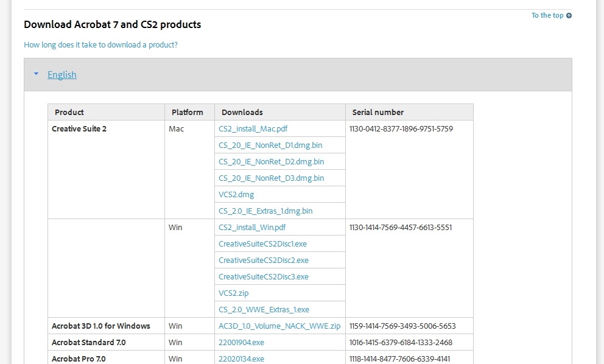Download VCS2.zip for Windows
The height and width of the screenshot is (364, 604).
click(x=233, y=293)
